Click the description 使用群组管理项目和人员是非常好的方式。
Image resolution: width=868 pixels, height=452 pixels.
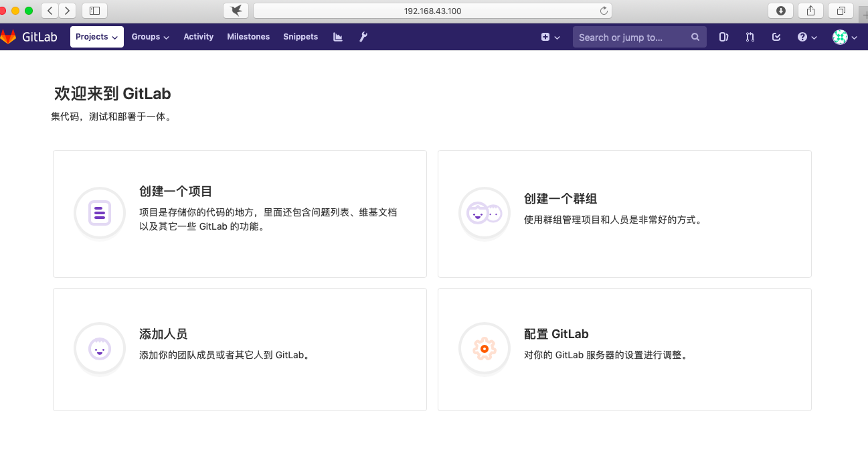pos(614,219)
